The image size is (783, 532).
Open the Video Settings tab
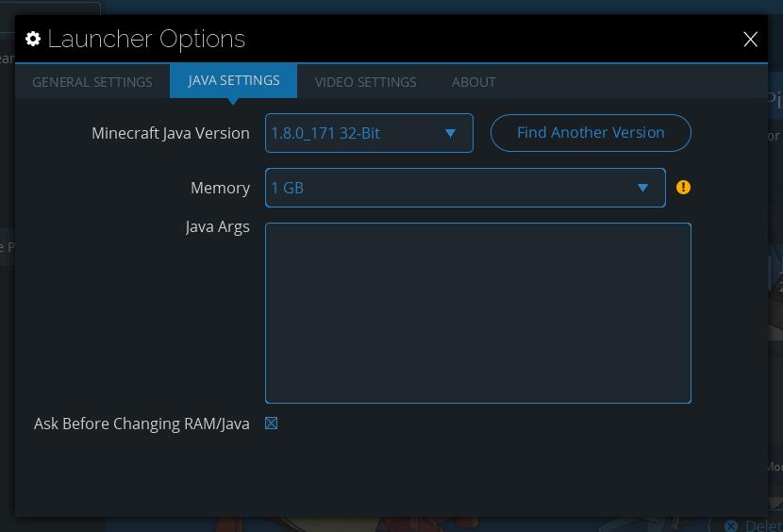365,82
